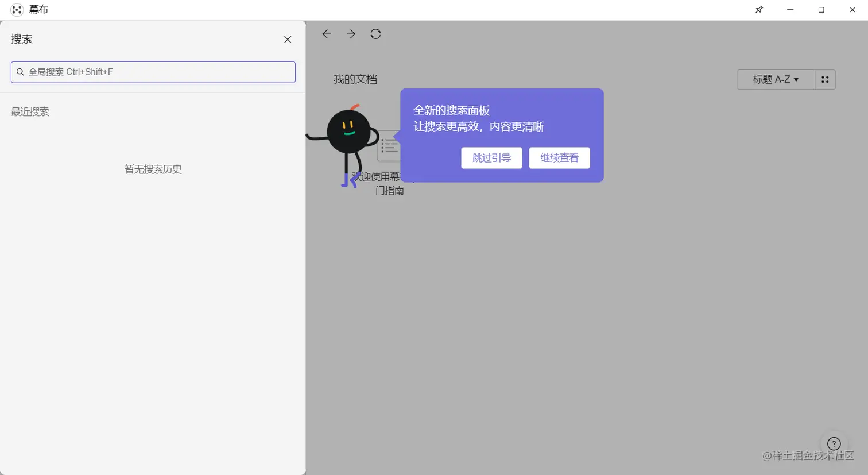Click 跳过引导 to skip the guide
Viewport: 868px width, 475px height.
click(x=491, y=157)
